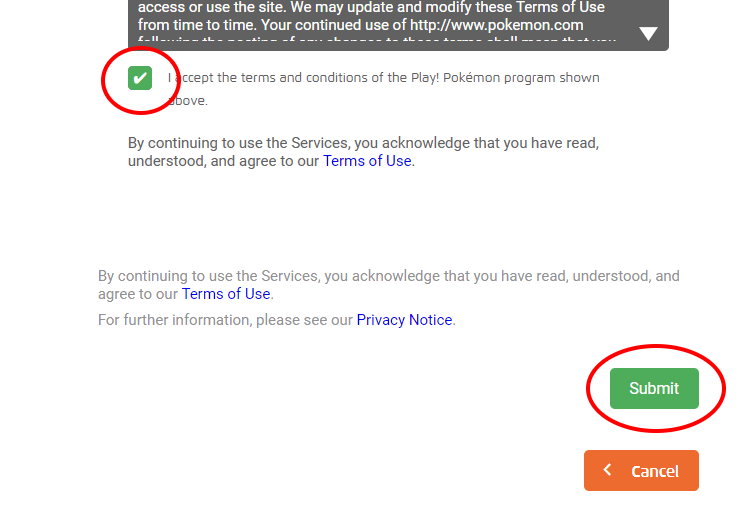This screenshot has width=739, height=511.
Task: Click the white checkmark icon in green box
Action: (140, 78)
